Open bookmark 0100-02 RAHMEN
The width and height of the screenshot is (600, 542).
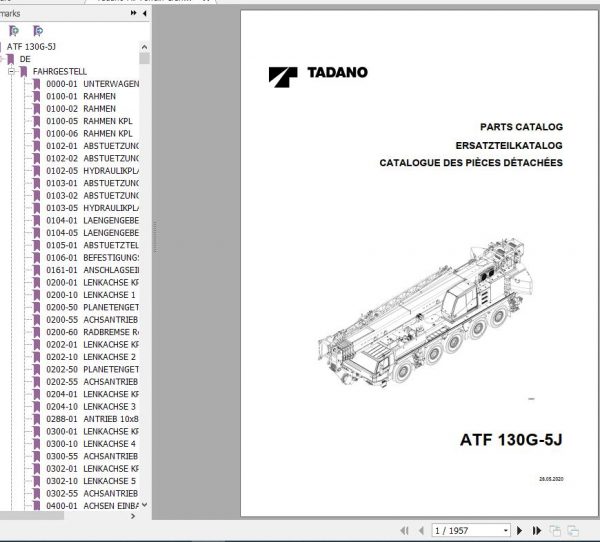pos(81,109)
